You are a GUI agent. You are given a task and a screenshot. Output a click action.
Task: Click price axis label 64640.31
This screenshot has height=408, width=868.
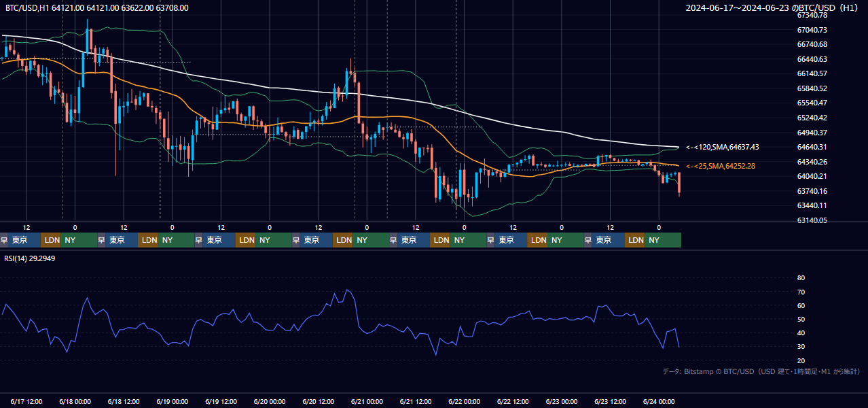point(812,147)
